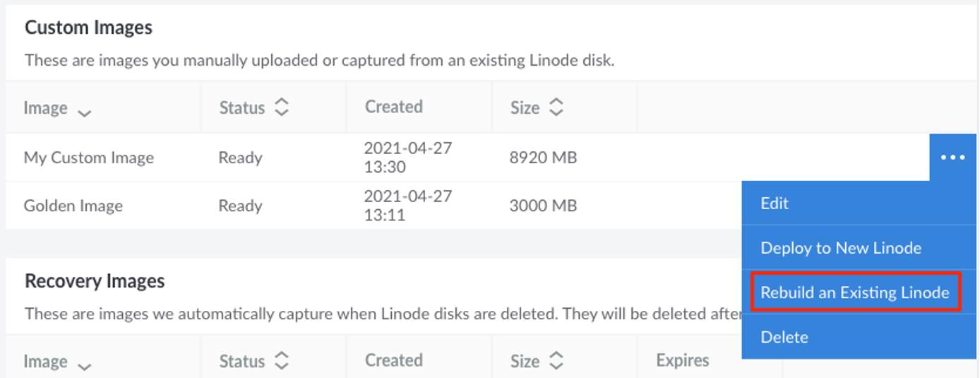Select Edit from the action menu

click(x=774, y=203)
